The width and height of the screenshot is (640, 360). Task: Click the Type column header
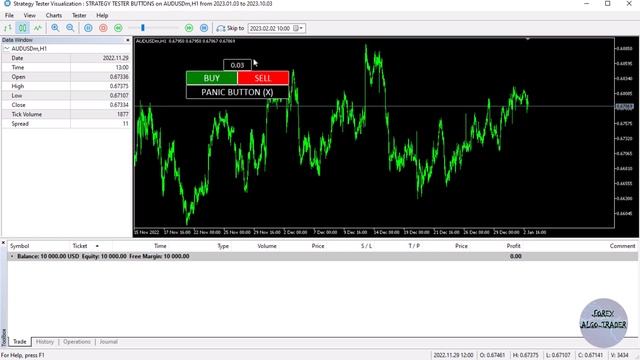[223, 246]
